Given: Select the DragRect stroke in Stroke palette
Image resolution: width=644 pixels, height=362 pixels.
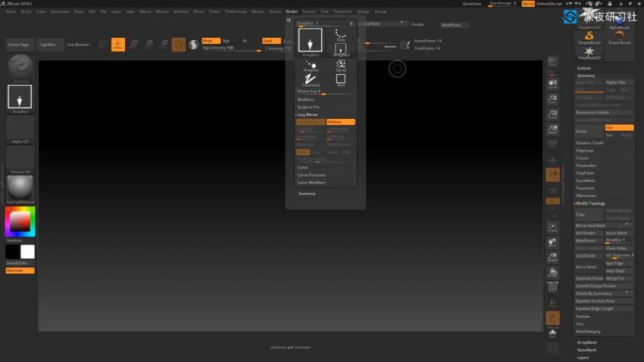Looking at the screenshot, I should tap(310, 40).
